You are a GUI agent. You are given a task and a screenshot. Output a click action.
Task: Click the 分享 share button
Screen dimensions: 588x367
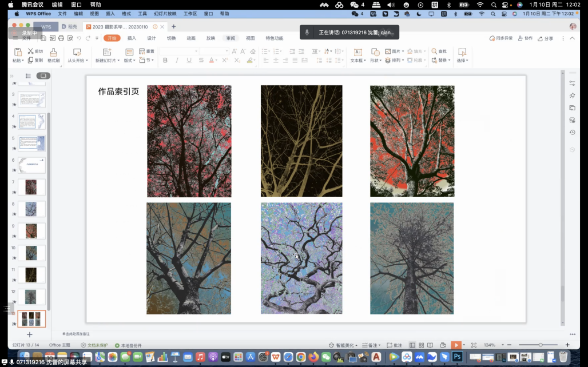[x=546, y=38]
